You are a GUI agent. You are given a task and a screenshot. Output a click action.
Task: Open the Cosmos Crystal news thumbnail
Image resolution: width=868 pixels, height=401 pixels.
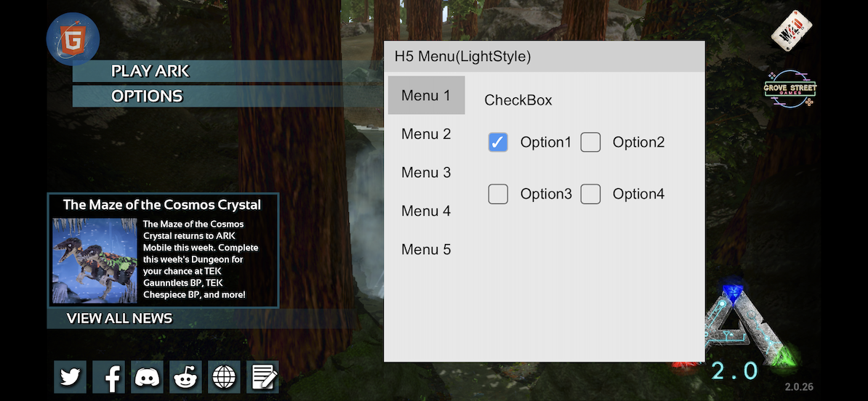click(95, 261)
